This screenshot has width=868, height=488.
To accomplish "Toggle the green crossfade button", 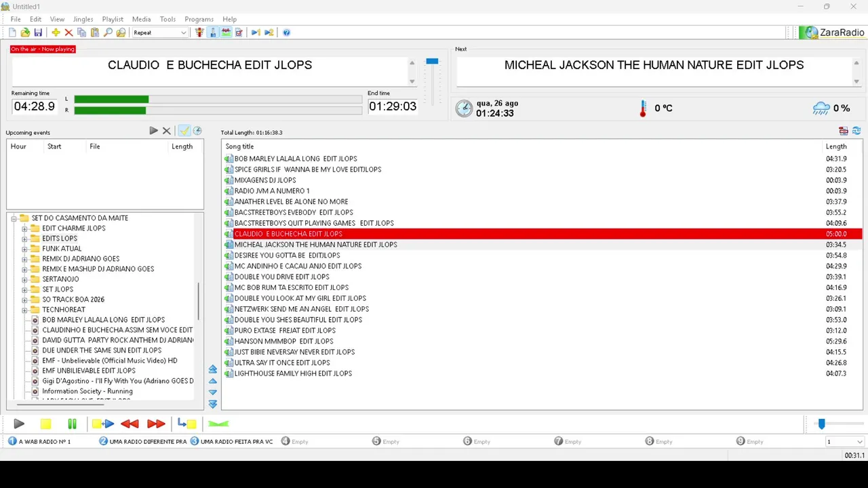I will [x=218, y=424].
